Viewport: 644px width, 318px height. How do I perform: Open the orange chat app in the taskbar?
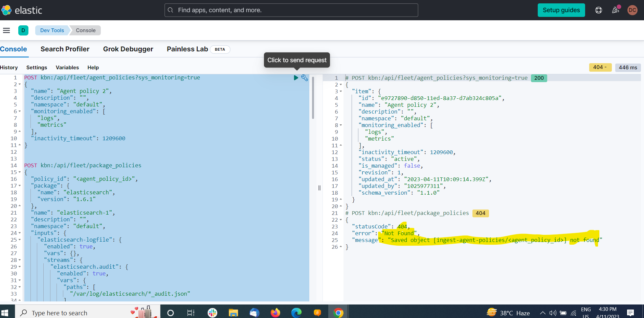pos(317,313)
